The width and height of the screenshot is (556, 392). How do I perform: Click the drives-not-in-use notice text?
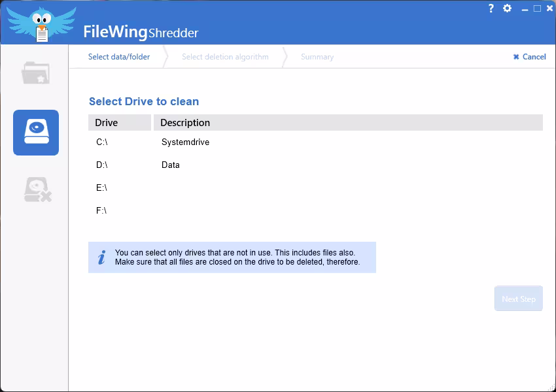237,257
